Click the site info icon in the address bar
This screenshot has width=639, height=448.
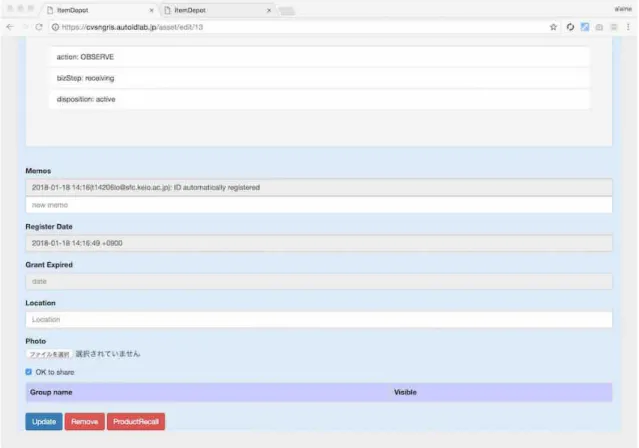(x=55, y=27)
